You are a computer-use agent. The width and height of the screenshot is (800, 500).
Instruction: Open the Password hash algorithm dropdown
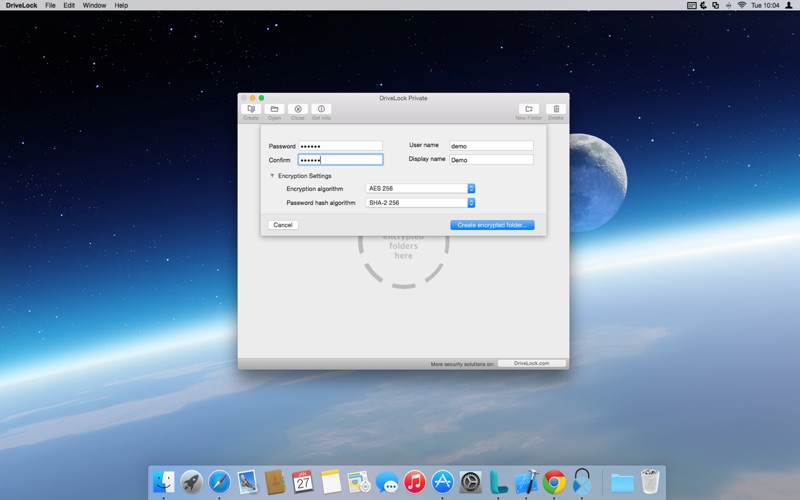420,203
